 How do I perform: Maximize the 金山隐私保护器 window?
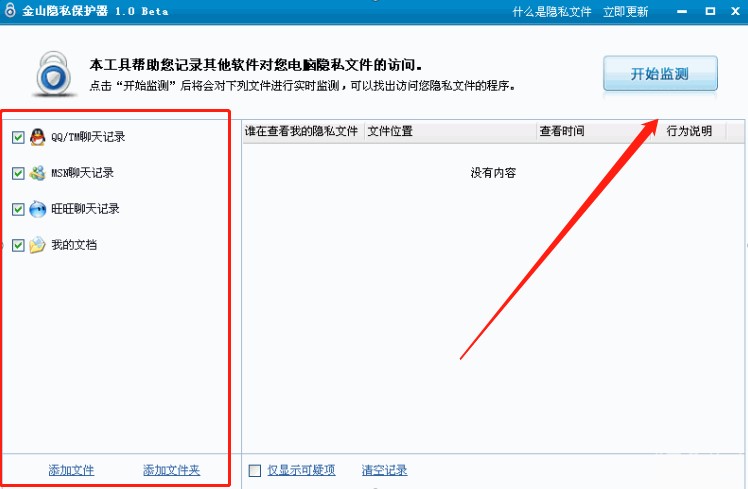[710, 11]
